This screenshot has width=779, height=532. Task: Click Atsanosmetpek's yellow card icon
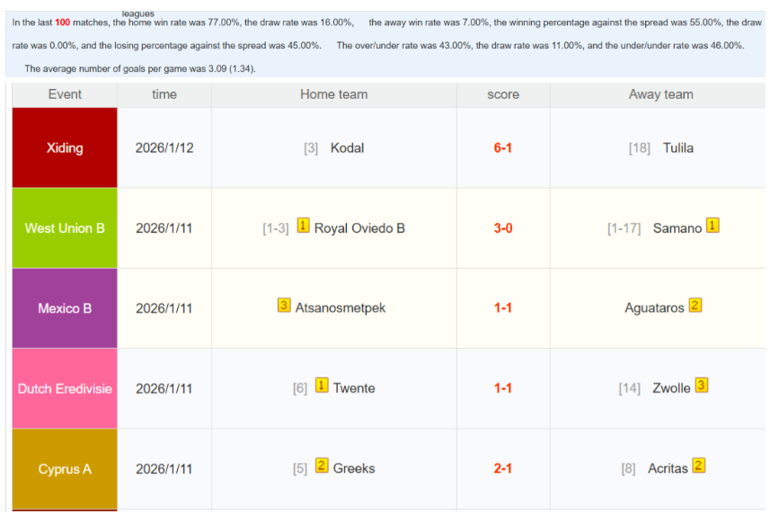[284, 306]
